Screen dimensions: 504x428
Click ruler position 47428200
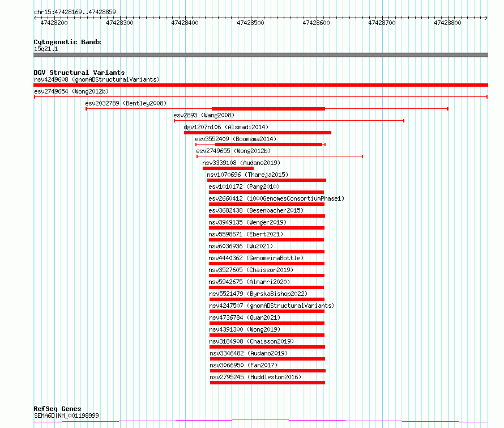click(54, 23)
